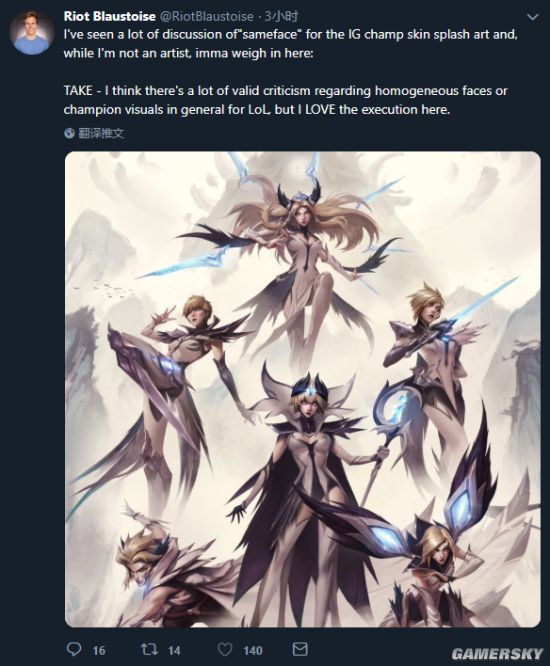Viewport: 550px width, 666px height.
Task: Click the retweet arrows icon
Action: (149, 649)
